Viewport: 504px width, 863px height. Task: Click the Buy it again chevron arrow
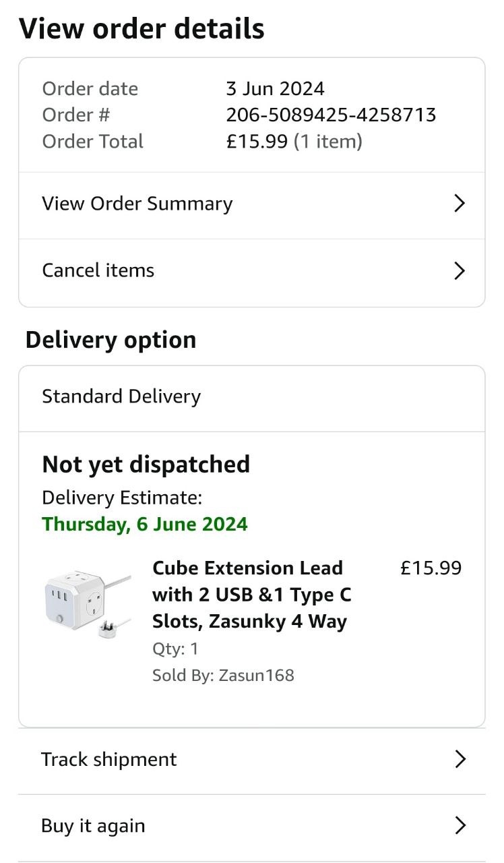coord(460,825)
